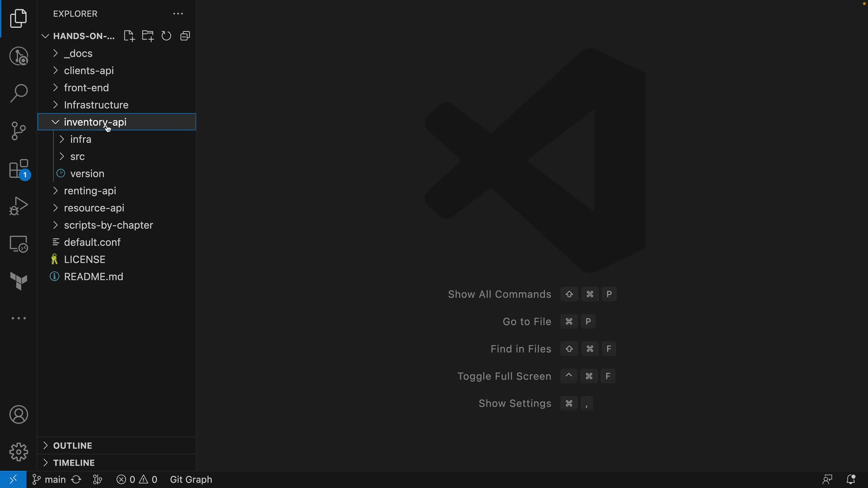Expand the TIMELINE section
868x488 pixels.
click(74, 463)
